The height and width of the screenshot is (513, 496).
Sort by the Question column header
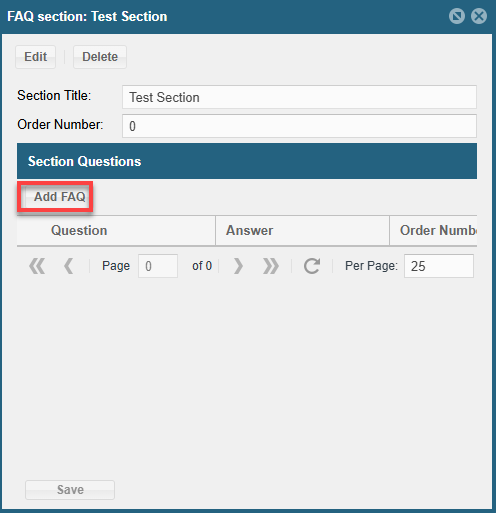(116, 230)
